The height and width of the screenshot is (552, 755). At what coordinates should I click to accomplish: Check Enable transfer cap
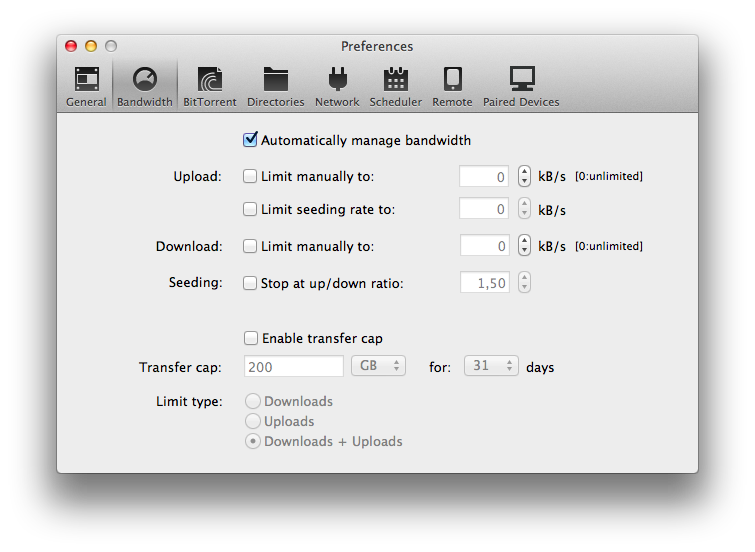[251, 338]
